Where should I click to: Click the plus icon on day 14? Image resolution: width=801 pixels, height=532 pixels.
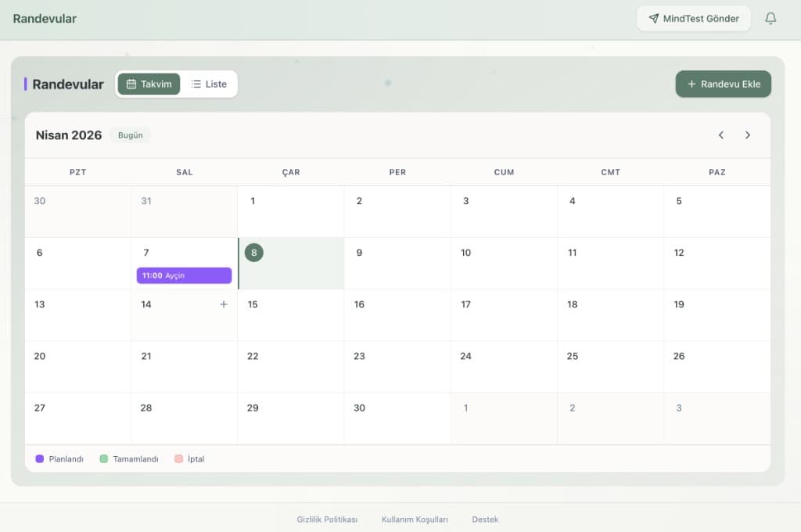point(224,304)
